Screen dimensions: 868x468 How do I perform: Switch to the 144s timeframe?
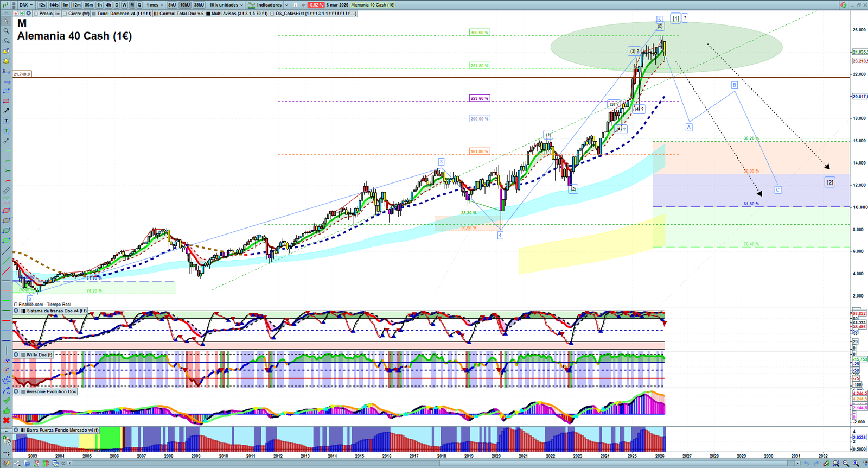point(54,5)
